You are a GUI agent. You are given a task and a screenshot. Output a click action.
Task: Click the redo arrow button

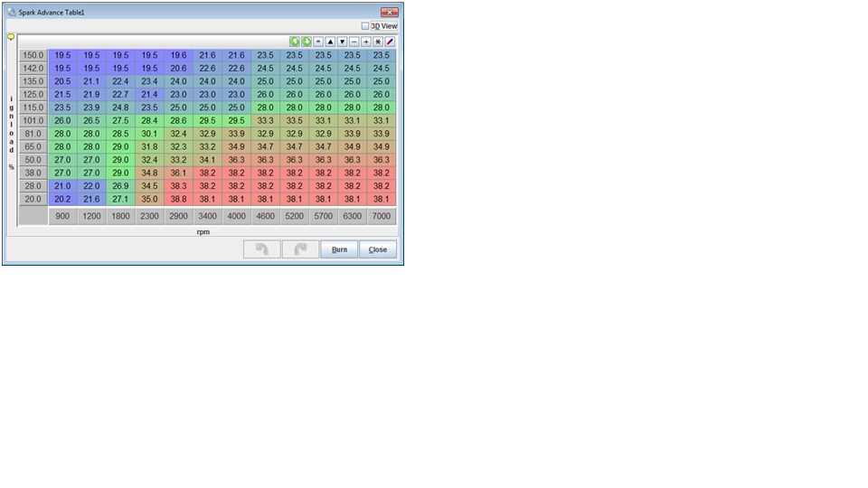[300, 249]
